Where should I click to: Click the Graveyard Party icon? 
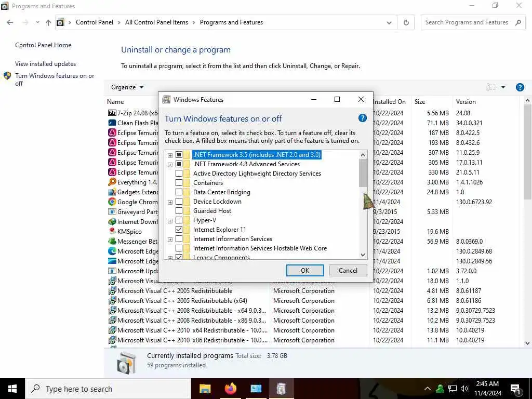112,212
